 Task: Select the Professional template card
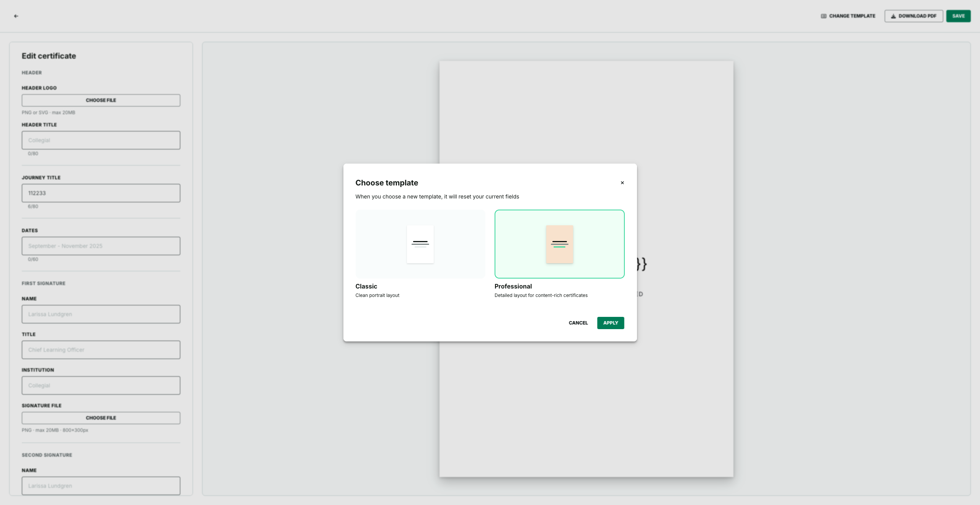(x=559, y=244)
